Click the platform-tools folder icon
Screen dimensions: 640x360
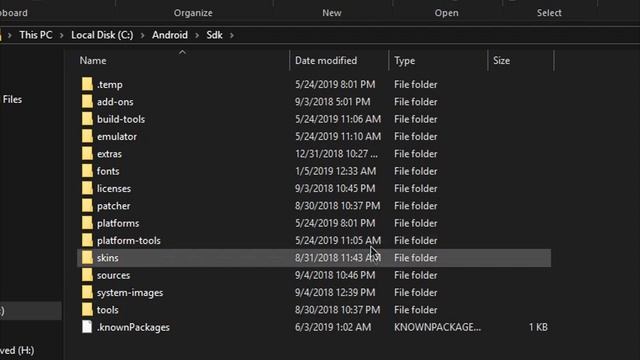[x=87, y=240]
